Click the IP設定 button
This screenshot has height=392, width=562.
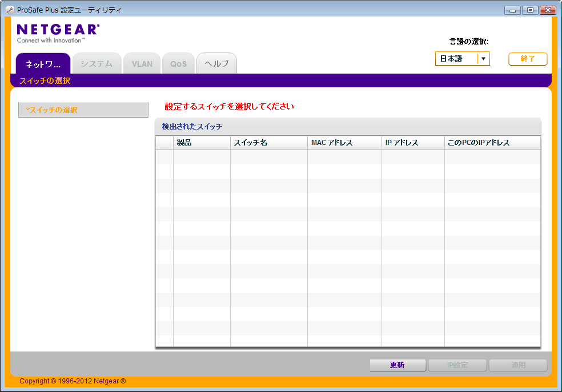click(457, 365)
